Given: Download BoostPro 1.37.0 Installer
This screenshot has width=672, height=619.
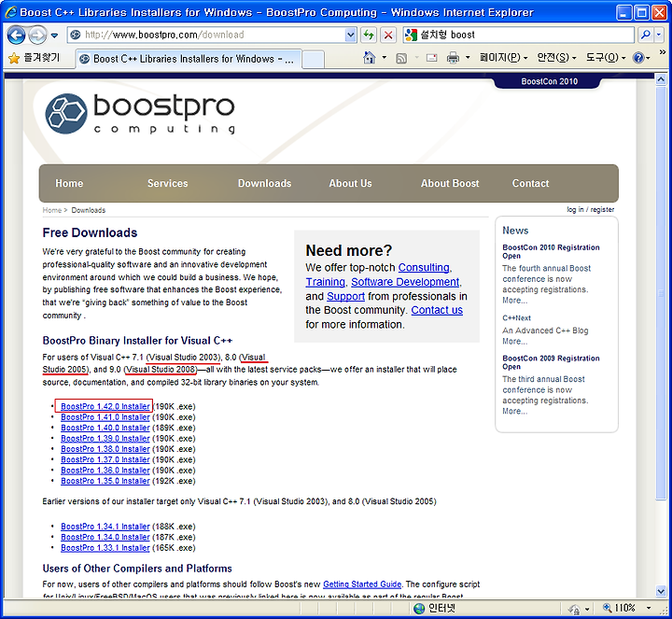Looking at the screenshot, I should (105, 459).
